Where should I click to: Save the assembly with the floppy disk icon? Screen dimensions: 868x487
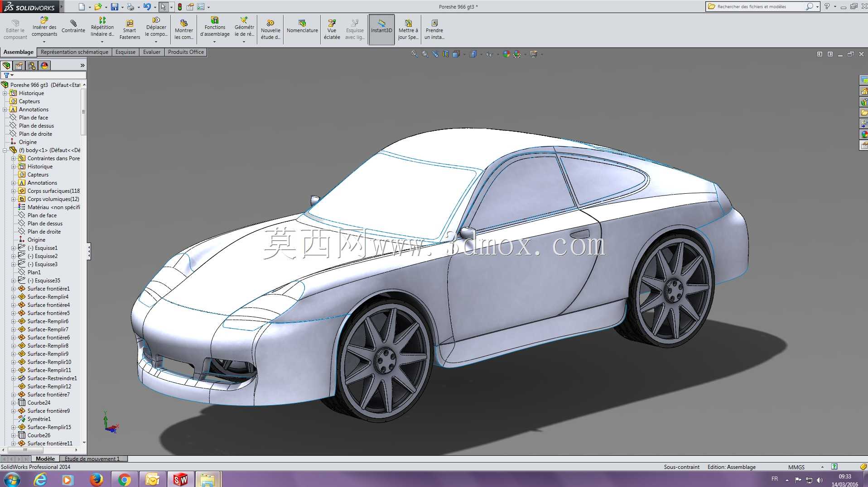click(x=114, y=7)
